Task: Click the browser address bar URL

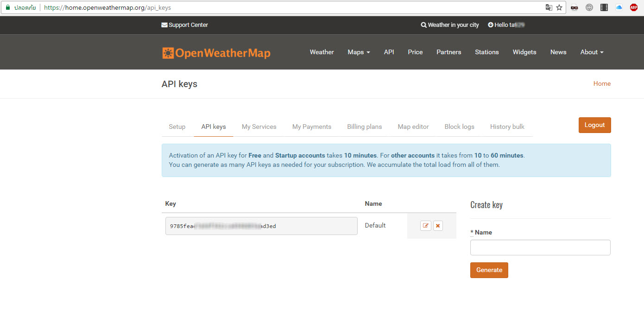Action: (x=107, y=7)
